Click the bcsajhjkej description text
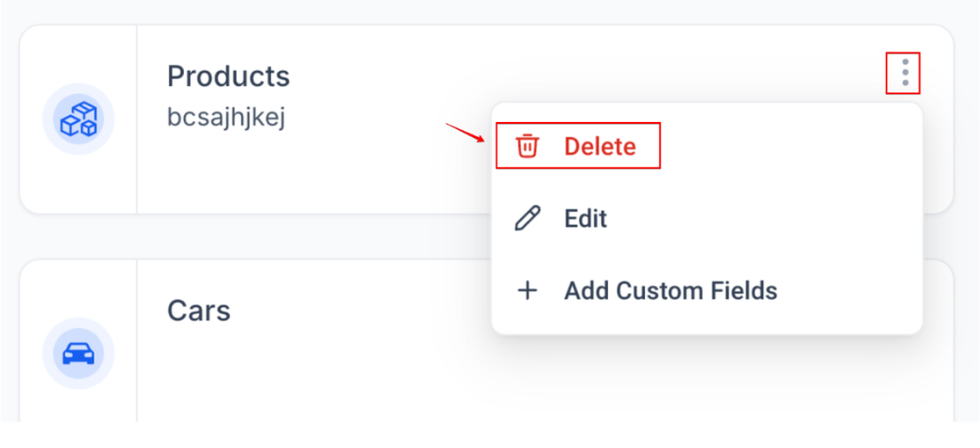The image size is (980, 448). 227,116
